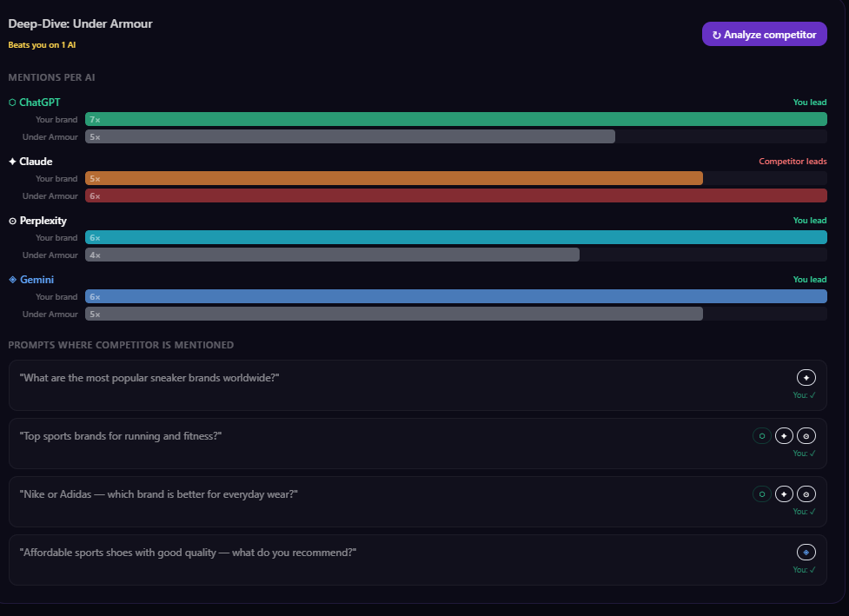Click the red Claude Under Armour 6x bar
This screenshot has width=849, height=616.
(x=456, y=195)
